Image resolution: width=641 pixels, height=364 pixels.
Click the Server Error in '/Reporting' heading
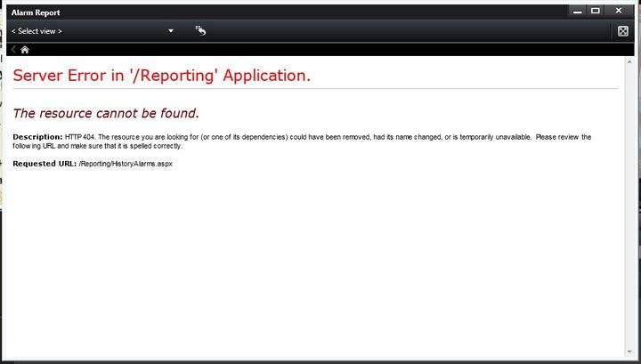[x=161, y=75]
